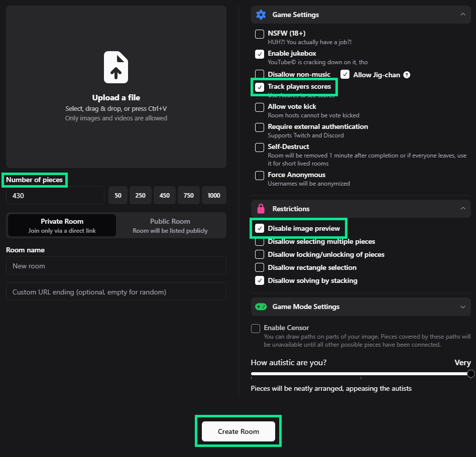476x457 pixels.
Task: Click 'YouTube© is cracking down' description text
Action: [x=317, y=62]
